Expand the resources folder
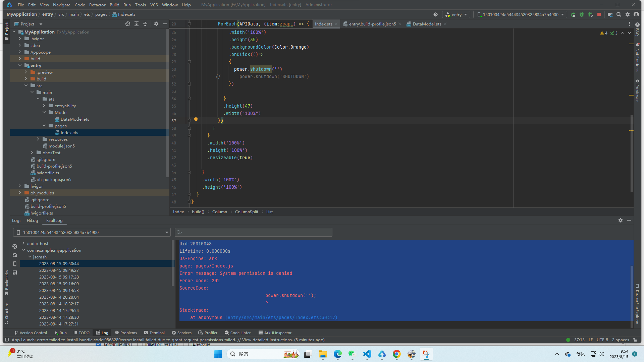The height and width of the screenshot is (362, 644). (38, 139)
